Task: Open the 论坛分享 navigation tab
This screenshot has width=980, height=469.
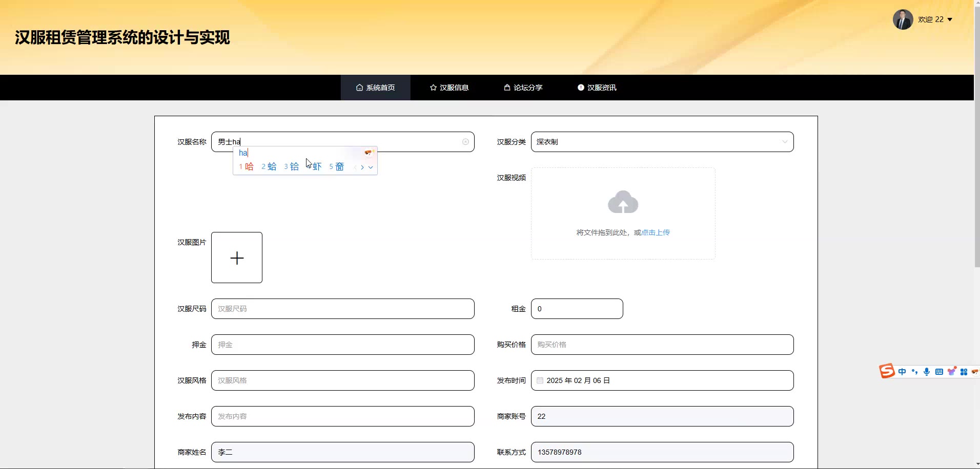Action: [523, 88]
